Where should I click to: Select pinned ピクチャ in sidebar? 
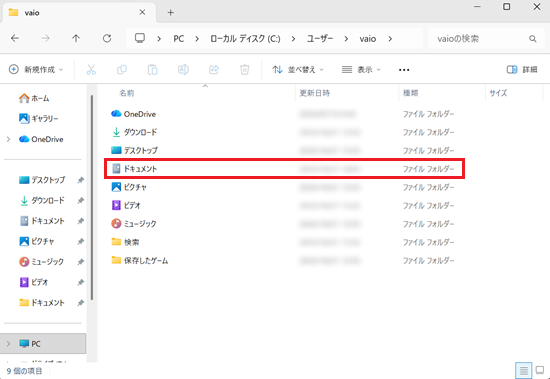(36, 241)
